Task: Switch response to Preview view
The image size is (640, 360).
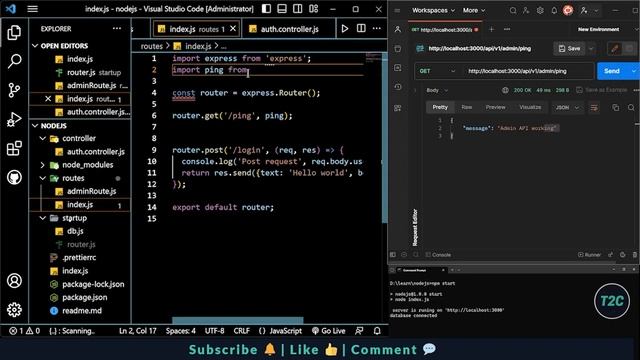Action: click(x=495, y=107)
